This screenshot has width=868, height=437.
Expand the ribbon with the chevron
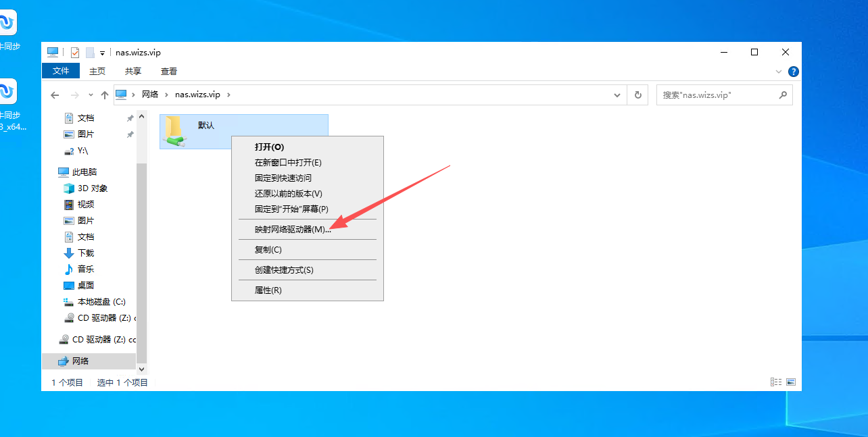pos(779,72)
